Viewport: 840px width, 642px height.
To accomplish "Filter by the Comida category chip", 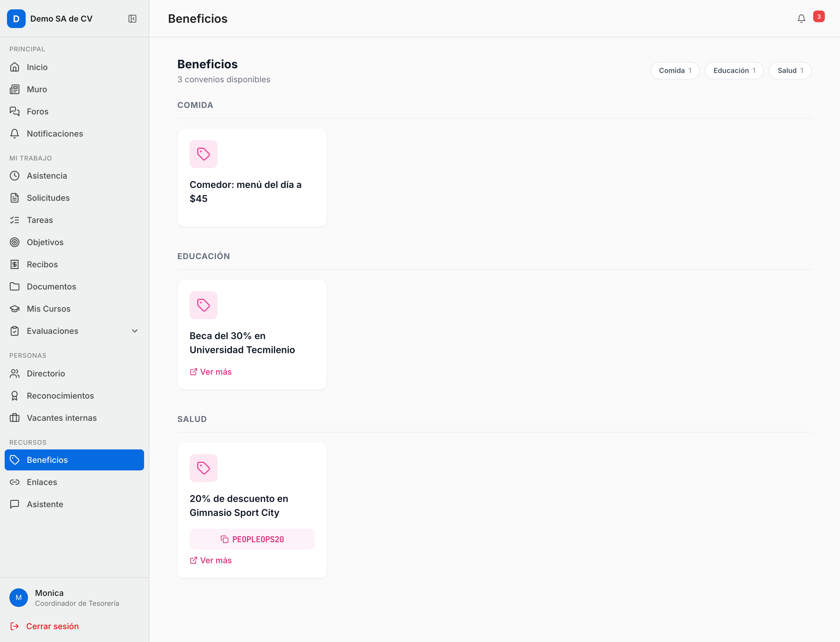I will [675, 71].
